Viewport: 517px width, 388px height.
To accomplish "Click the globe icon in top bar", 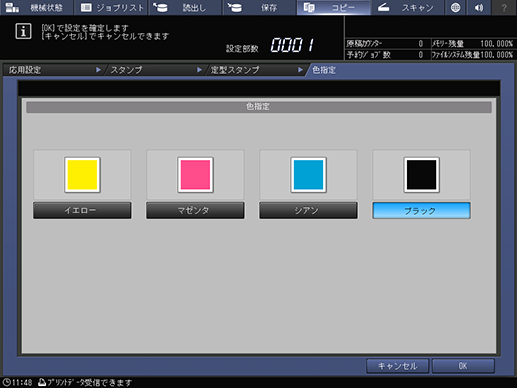I will pyautogui.click(x=455, y=7).
